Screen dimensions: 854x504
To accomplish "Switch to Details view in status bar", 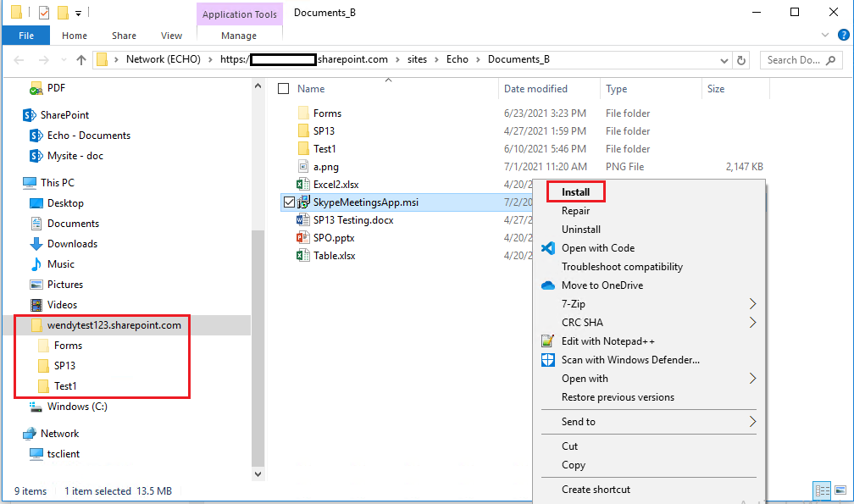I will [x=822, y=491].
